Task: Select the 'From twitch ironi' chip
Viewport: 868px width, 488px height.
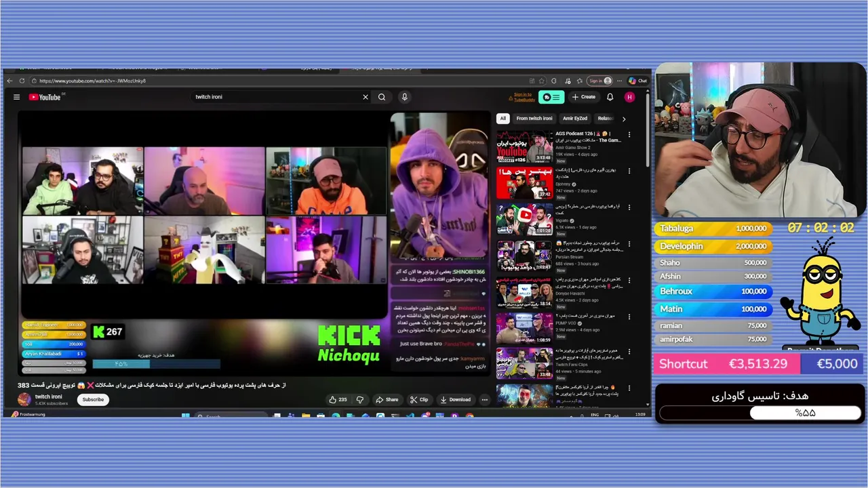Action: [x=534, y=119]
